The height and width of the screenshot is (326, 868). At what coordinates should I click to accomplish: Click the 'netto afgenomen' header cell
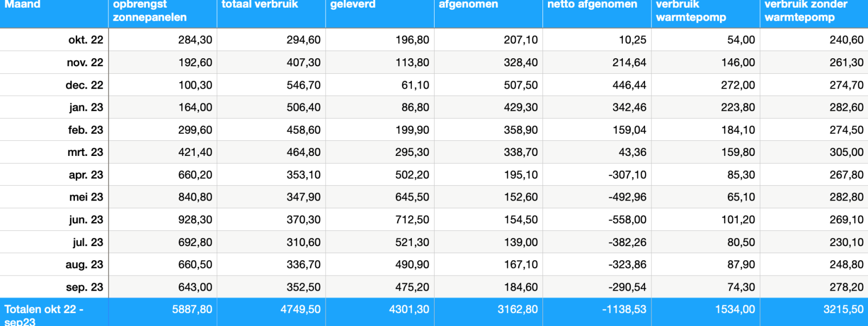coord(592,5)
